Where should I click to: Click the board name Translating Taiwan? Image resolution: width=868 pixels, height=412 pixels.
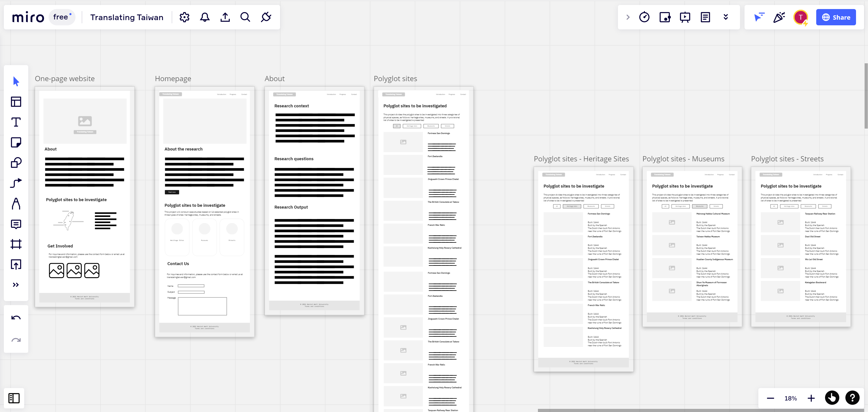[127, 17]
